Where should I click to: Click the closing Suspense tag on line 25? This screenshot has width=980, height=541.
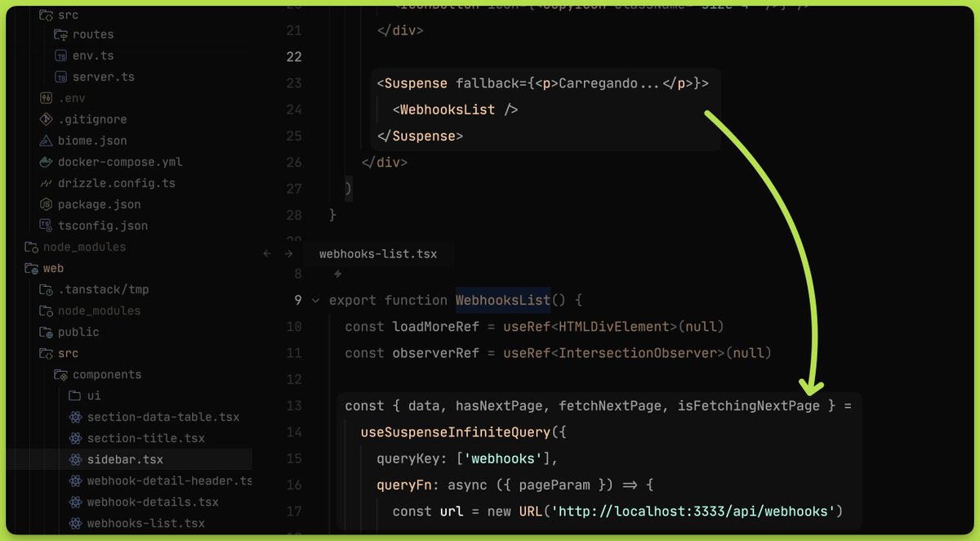[x=420, y=136]
